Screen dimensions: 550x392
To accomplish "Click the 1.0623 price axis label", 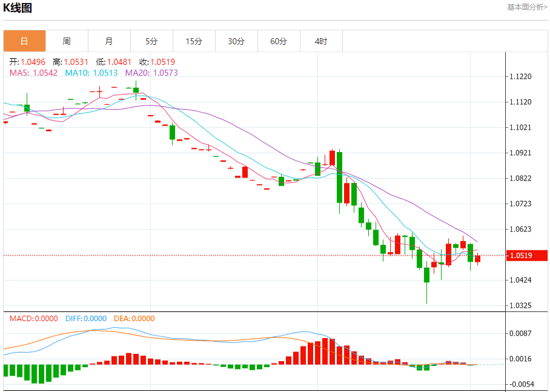I will pos(520,229).
